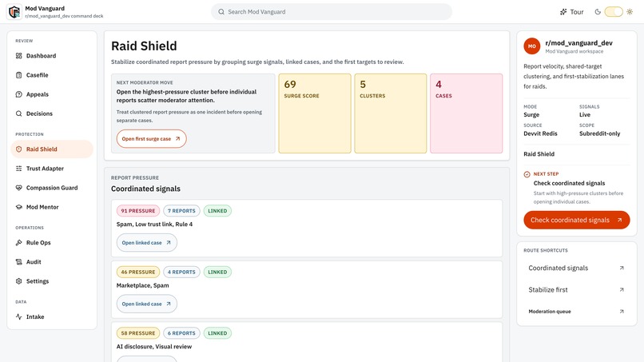Image resolution: width=644 pixels, height=362 pixels.
Task: Click the Casefile clipboard icon
Action: pyautogui.click(x=19, y=75)
